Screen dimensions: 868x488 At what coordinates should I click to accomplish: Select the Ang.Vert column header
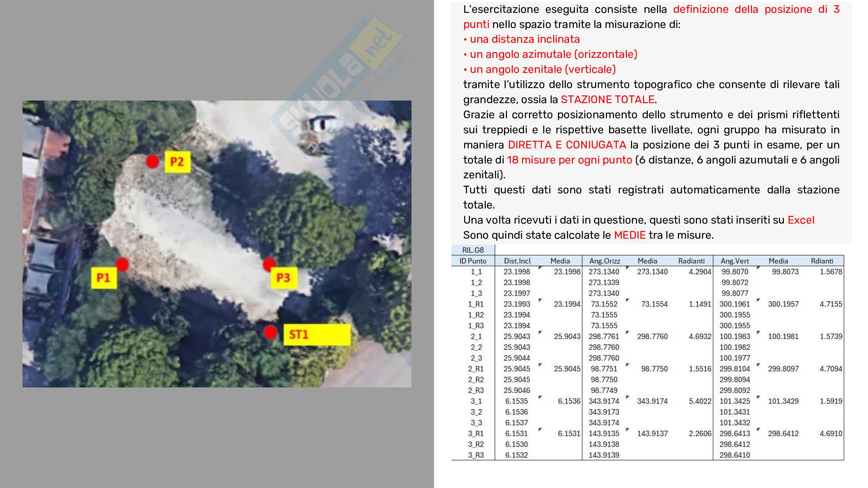click(x=735, y=261)
